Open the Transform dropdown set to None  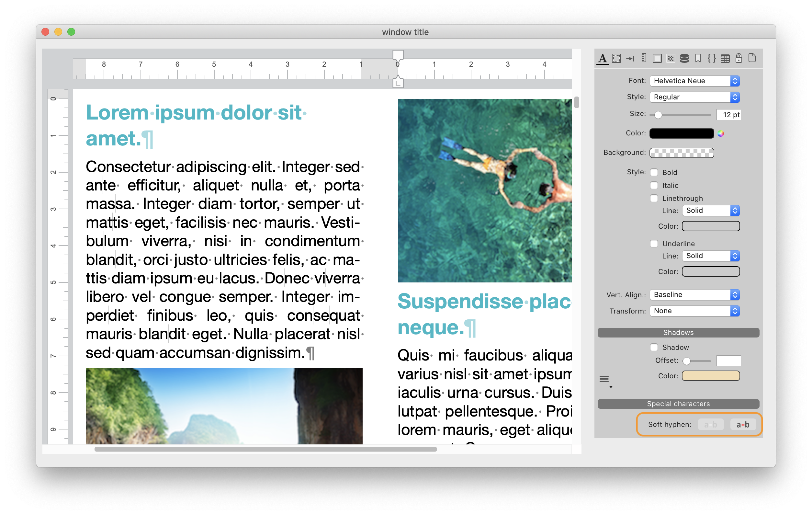click(x=694, y=311)
